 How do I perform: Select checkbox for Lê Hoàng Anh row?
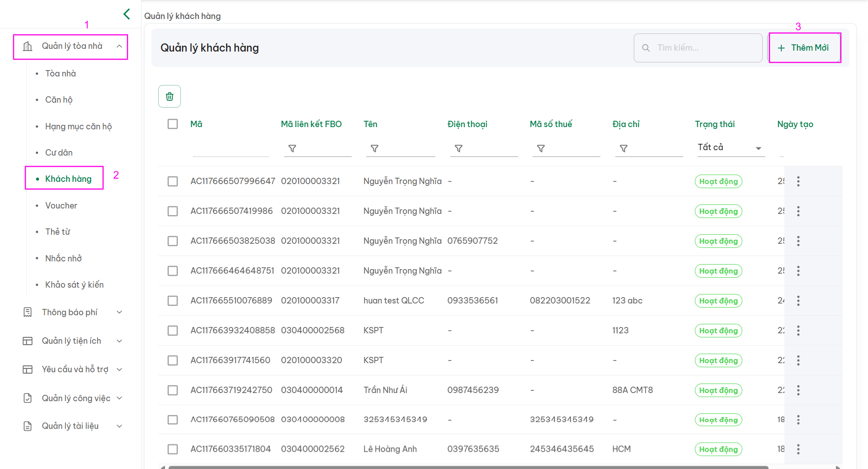click(173, 449)
